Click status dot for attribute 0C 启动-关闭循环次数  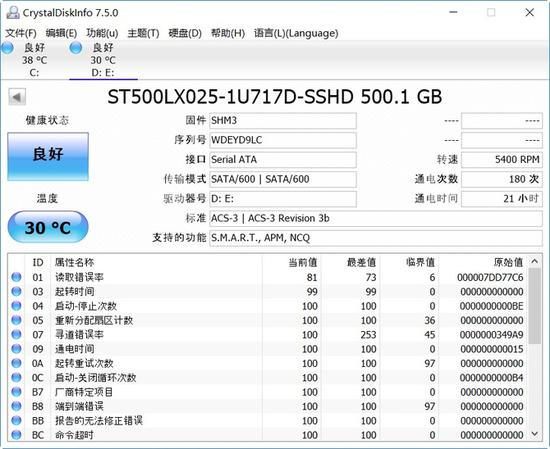tap(16, 378)
